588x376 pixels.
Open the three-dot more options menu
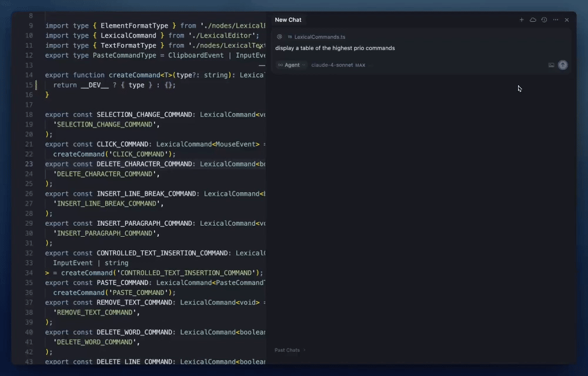[x=556, y=20]
